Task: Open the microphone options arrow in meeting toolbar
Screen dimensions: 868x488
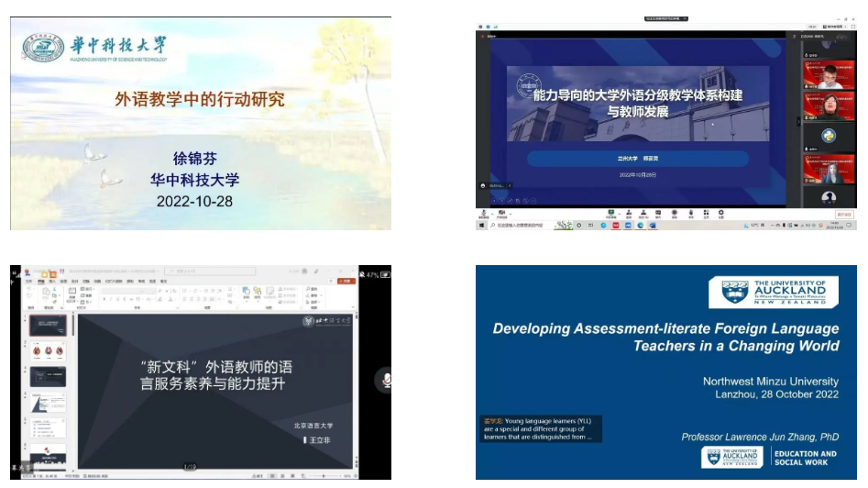Action: click(x=492, y=214)
